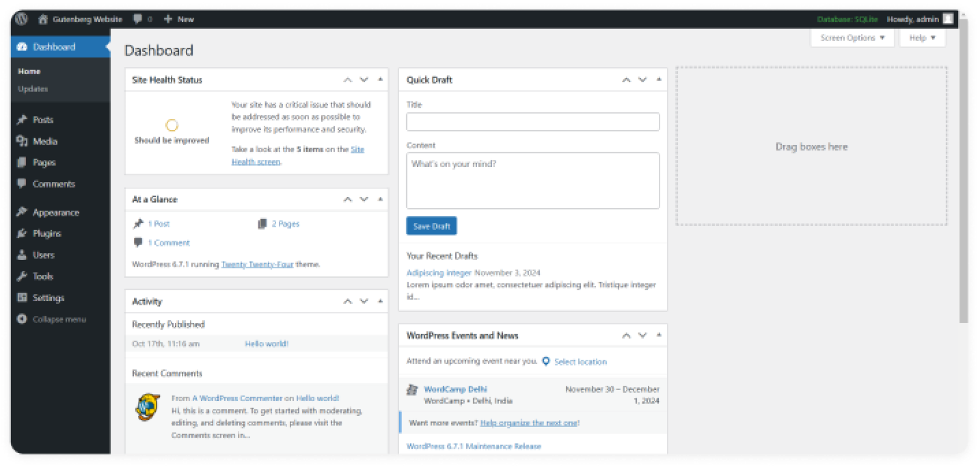This screenshot has height=468, width=980.
Task: Click the Select location link
Action: click(580, 362)
